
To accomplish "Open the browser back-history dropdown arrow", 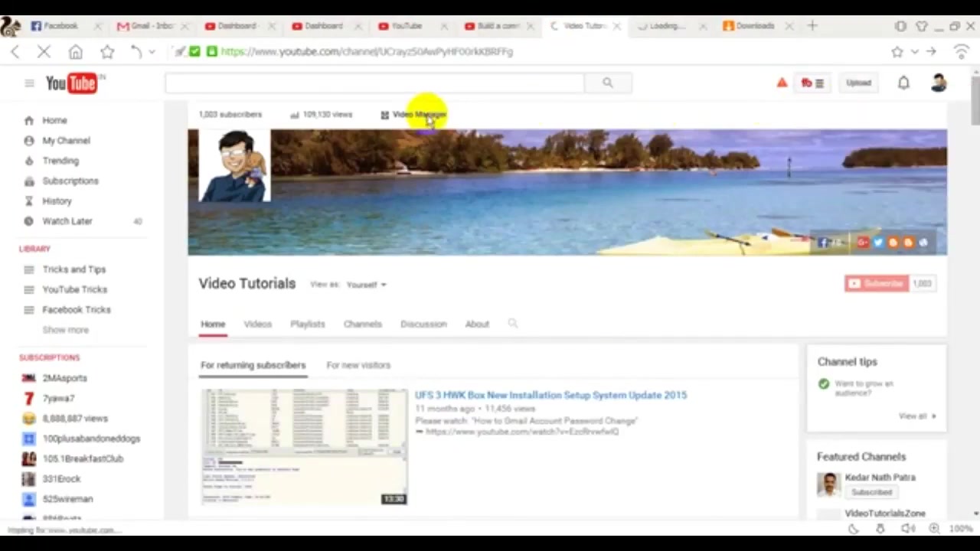I will coord(152,52).
